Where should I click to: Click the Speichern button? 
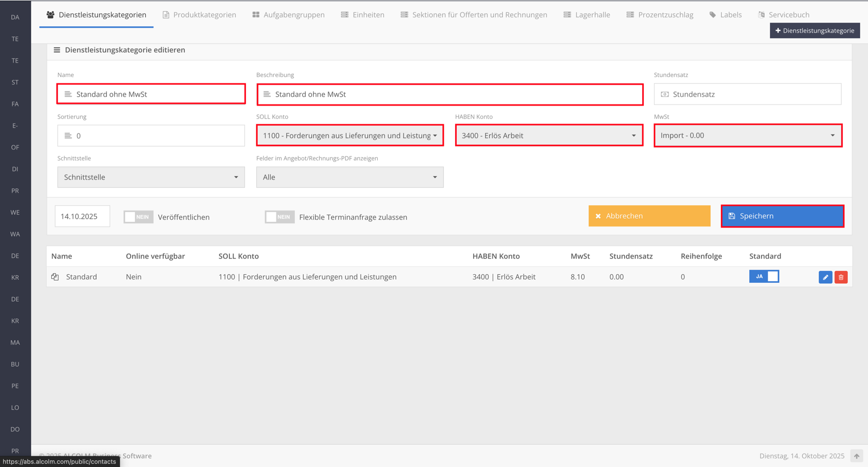(782, 216)
